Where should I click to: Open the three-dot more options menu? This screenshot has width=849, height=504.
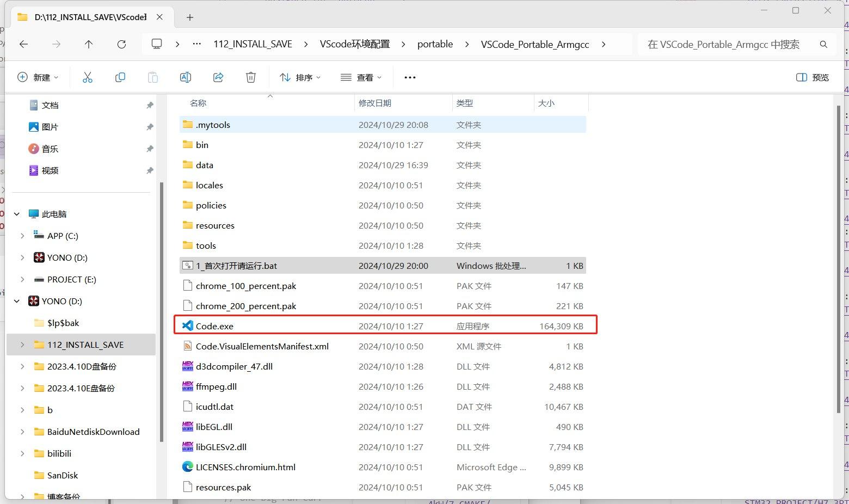[x=410, y=77]
